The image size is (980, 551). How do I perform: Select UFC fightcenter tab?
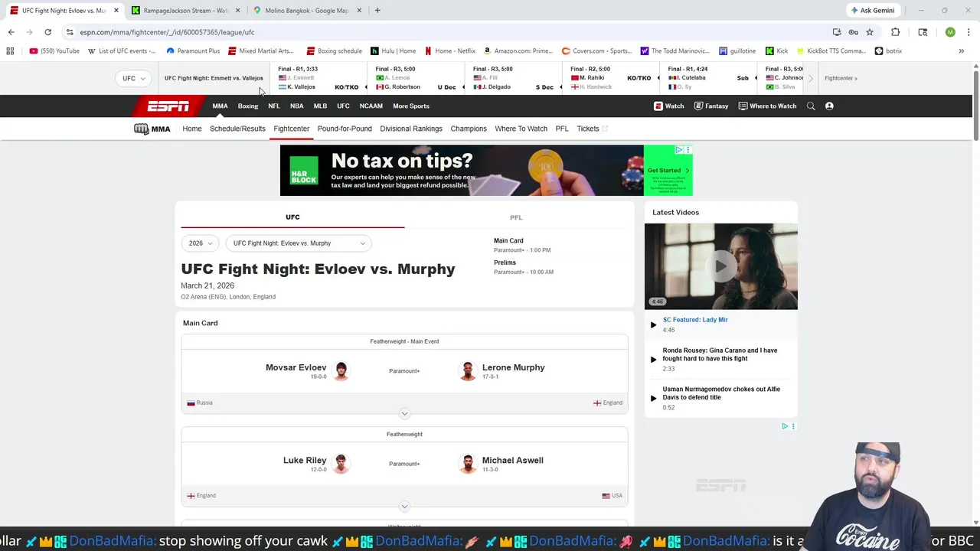(x=292, y=217)
